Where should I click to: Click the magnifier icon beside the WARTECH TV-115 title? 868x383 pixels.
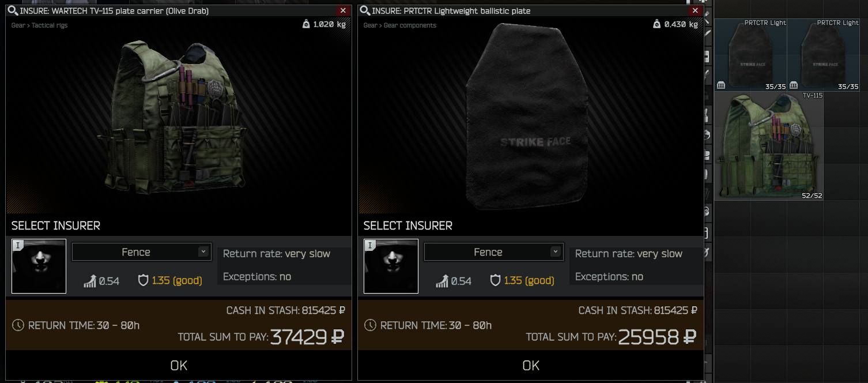coord(12,10)
